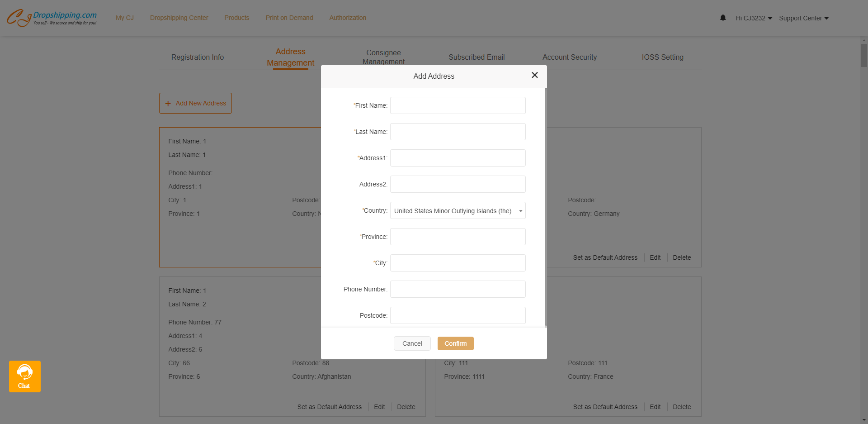Screen dimensions: 868x424
Task: Open the notifications bell
Action: 722,17
